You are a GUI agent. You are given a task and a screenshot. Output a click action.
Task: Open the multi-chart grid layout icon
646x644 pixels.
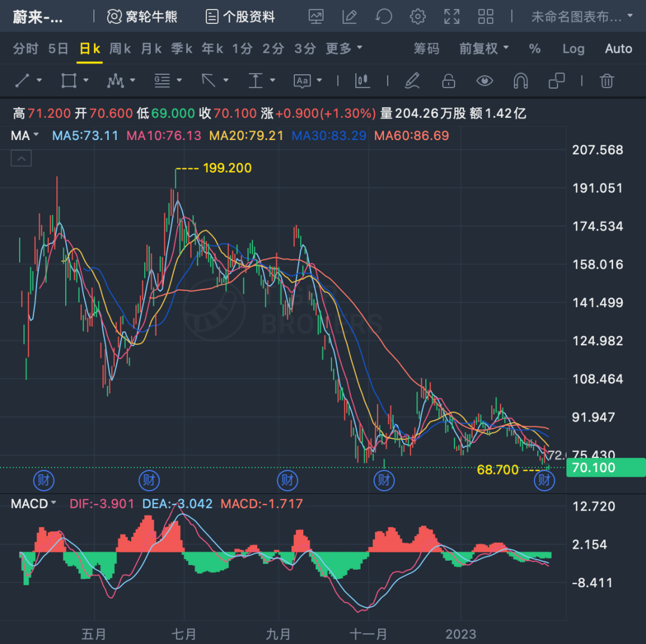tap(486, 17)
